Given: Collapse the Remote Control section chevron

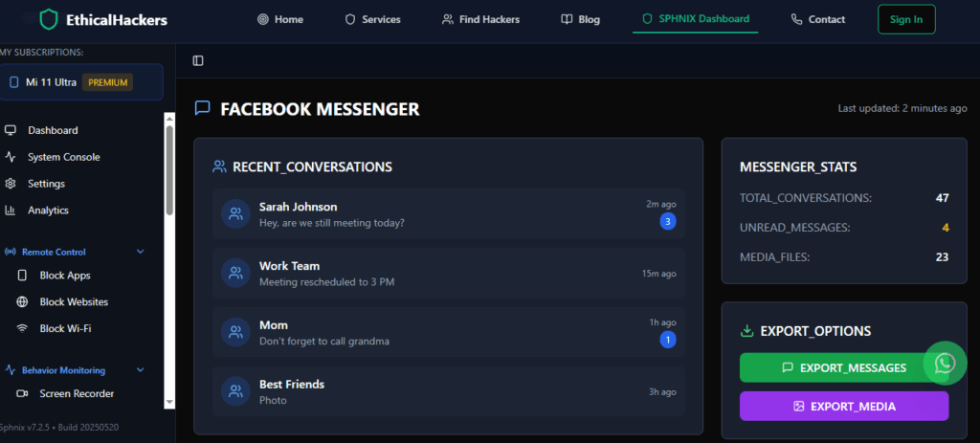Looking at the screenshot, I should coord(141,253).
